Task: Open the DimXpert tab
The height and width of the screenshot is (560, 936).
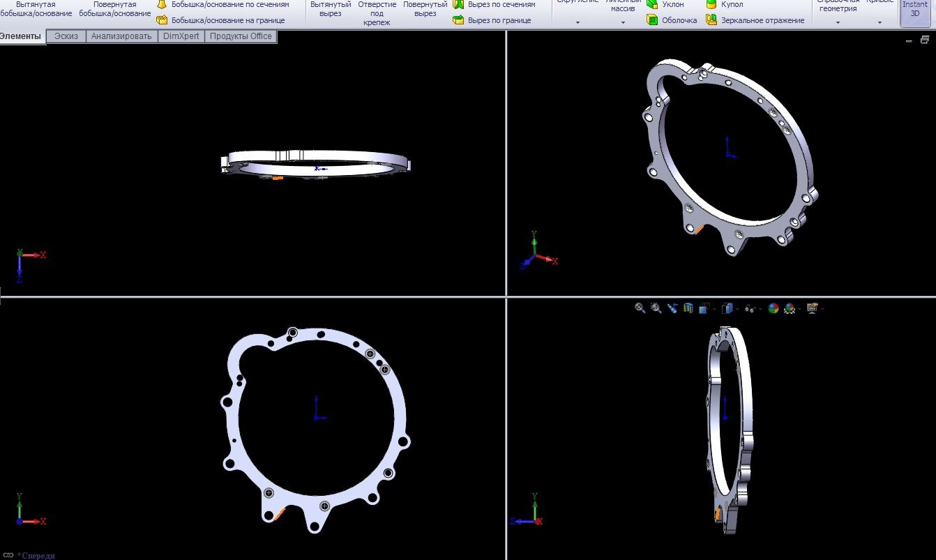Action: 181,36
